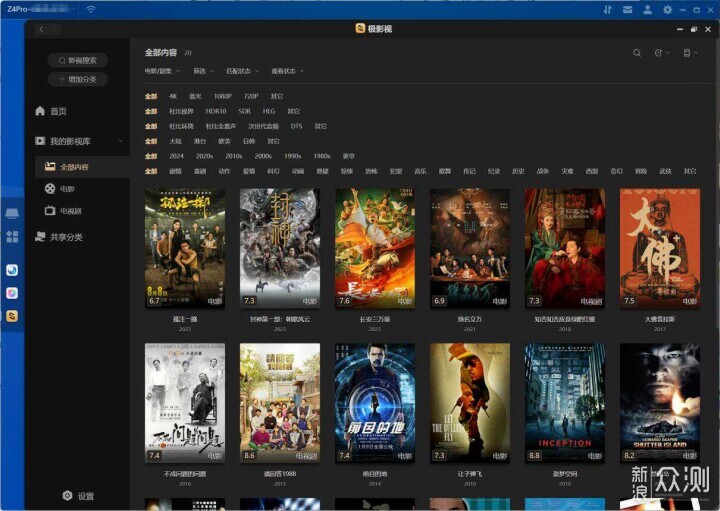Open the app grid icon in blue dock
The image size is (720, 511).
(x=12, y=237)
